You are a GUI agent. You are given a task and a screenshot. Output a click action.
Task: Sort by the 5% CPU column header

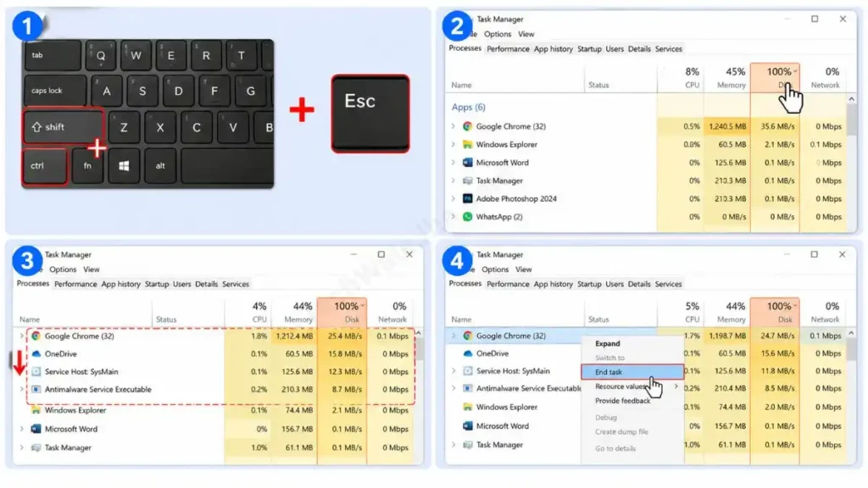coord(681,312)
